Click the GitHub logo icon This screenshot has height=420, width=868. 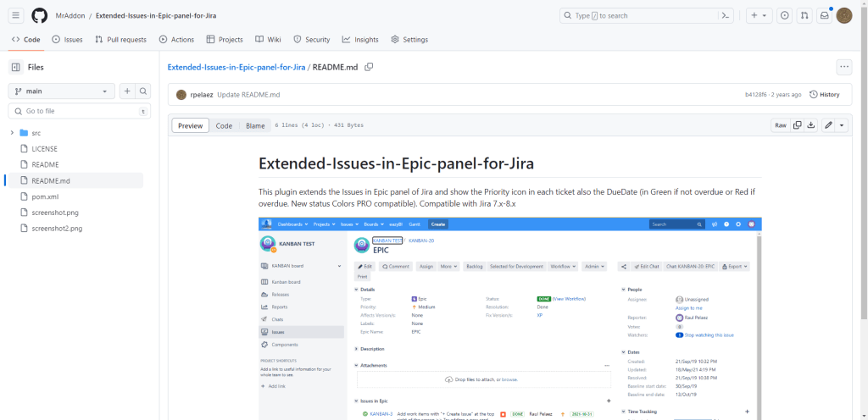tap(40, 15)
